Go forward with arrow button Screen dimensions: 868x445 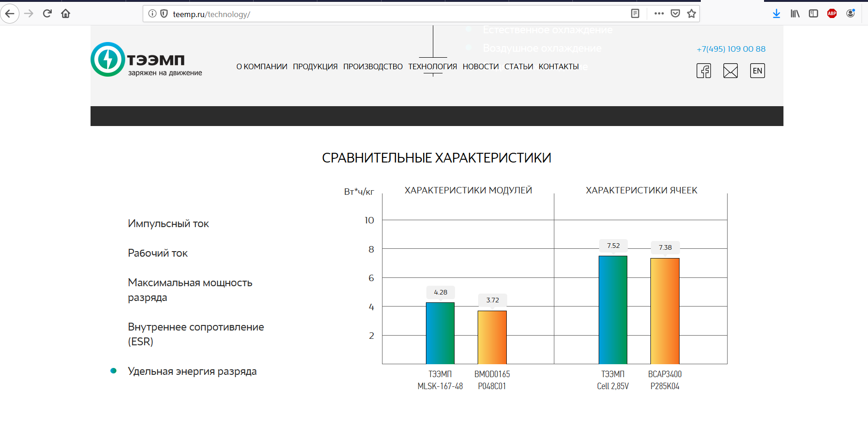click(x=29, y=13)
